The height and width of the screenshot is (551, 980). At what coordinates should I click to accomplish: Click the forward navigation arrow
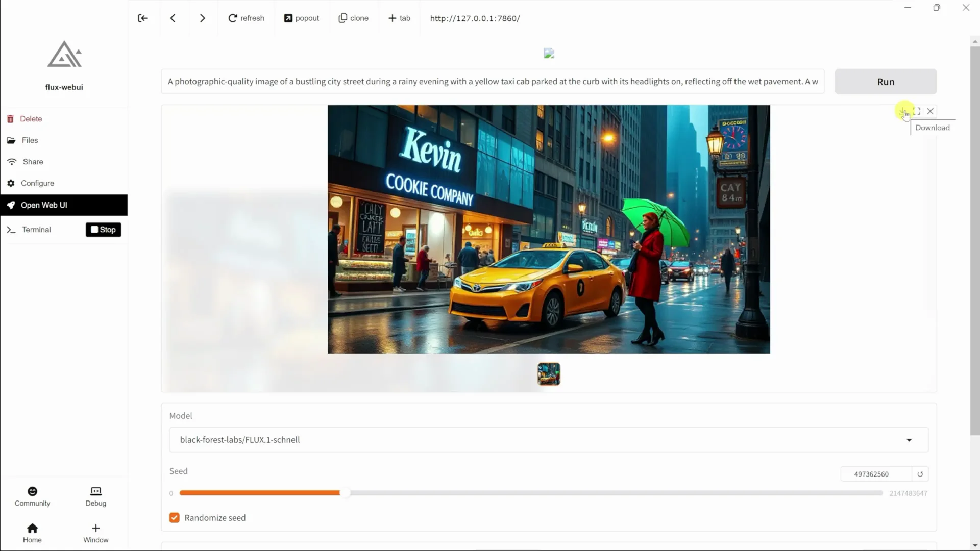pyautogui.click(x=202, y=18)
